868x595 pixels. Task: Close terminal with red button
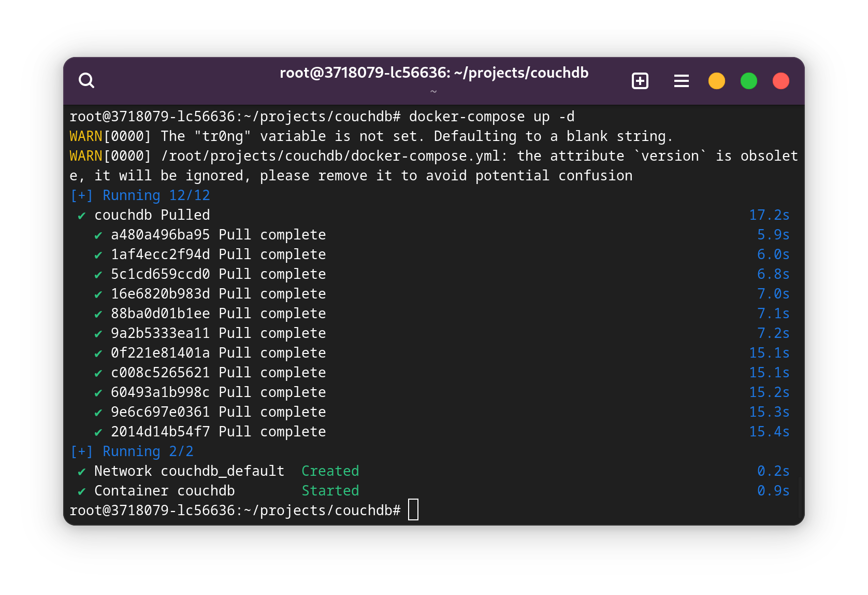coord(781,81)
